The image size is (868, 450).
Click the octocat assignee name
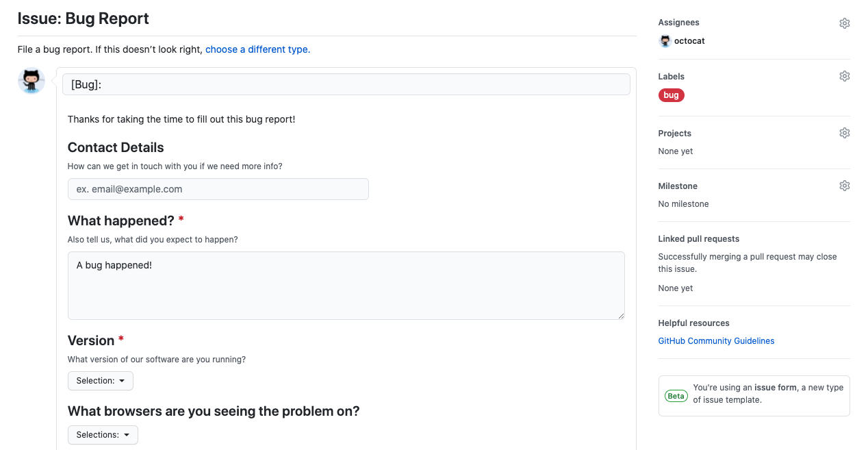pos(688,40)
